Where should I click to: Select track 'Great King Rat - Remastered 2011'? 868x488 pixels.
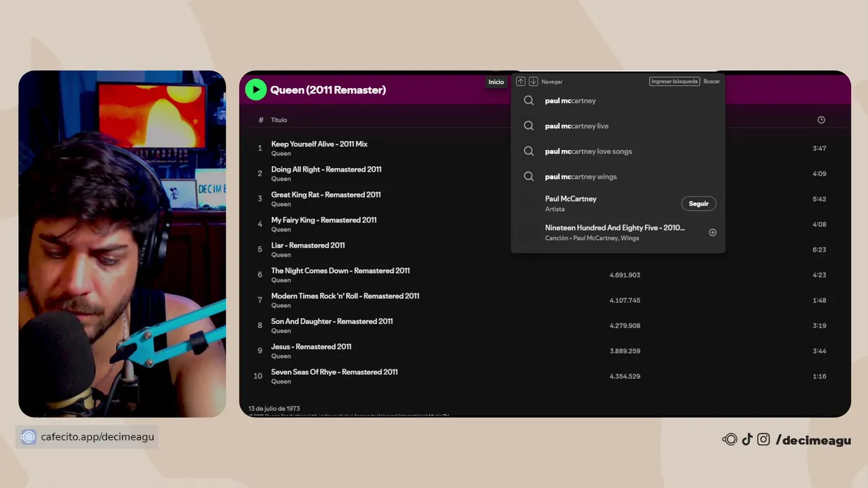click(325, 195)
